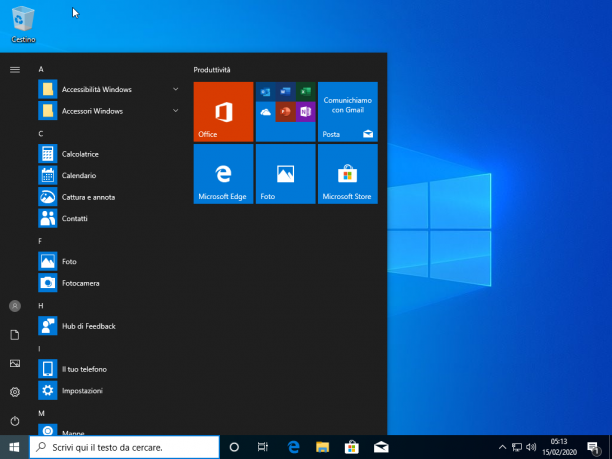Launch Microsoft Edge from the tile
The width and height of the screenshot is (612, 459).
point(223,174)
